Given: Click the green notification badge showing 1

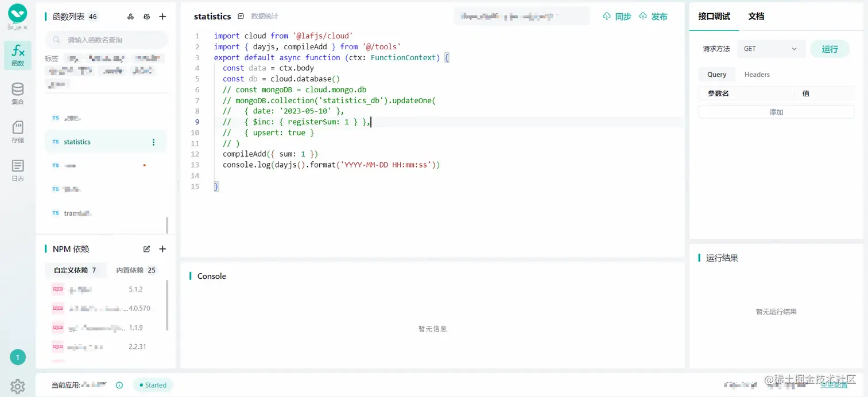Looking at the screenshot, I should pos(18,357).
